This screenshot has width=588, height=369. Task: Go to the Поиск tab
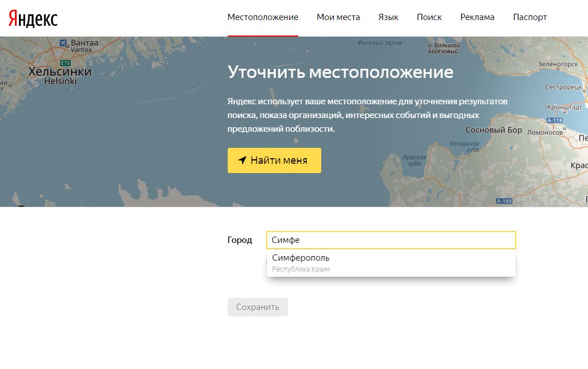point(429,17)
